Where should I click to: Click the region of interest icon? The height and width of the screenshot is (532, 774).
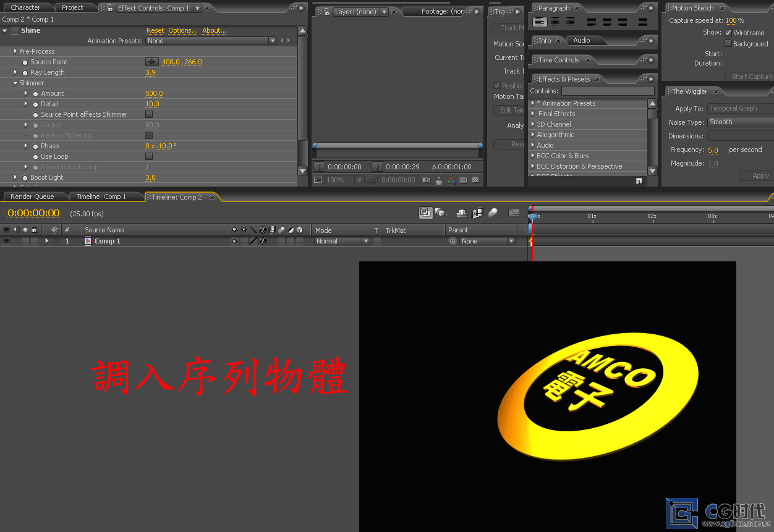click(463, 180)
